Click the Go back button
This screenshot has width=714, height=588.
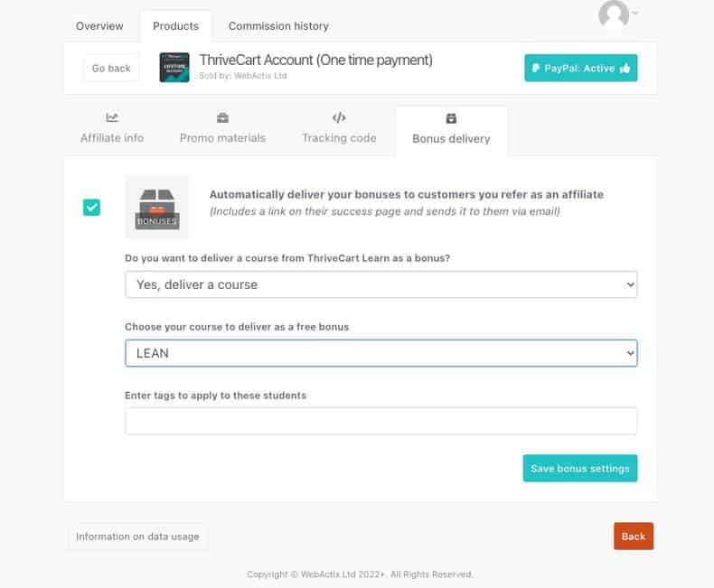[x=111, y=69]
